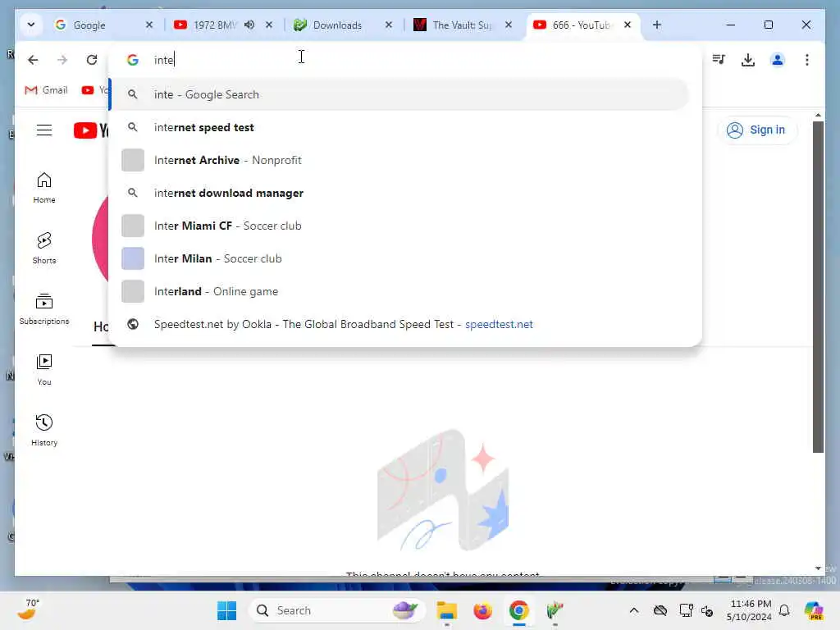Choose 'internet download manager' suggestion
This screenshot has height=630, width=840.
tap(399, 193)
